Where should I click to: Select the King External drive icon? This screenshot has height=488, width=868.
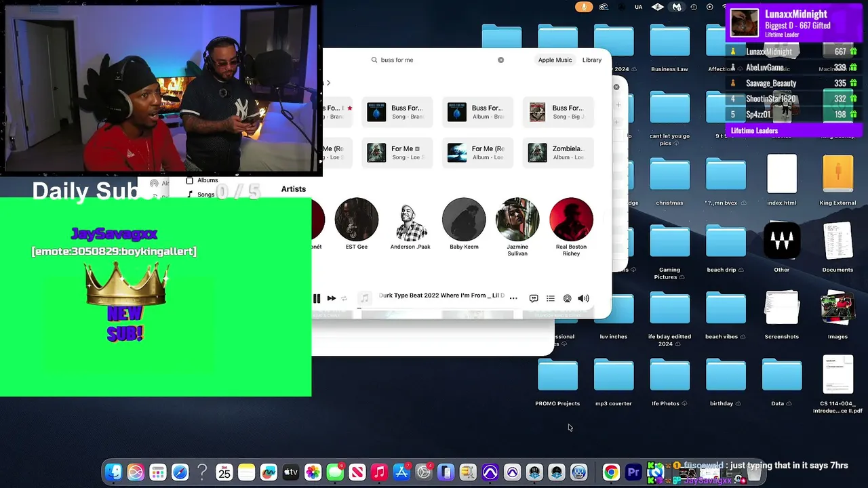pos(837,180)
